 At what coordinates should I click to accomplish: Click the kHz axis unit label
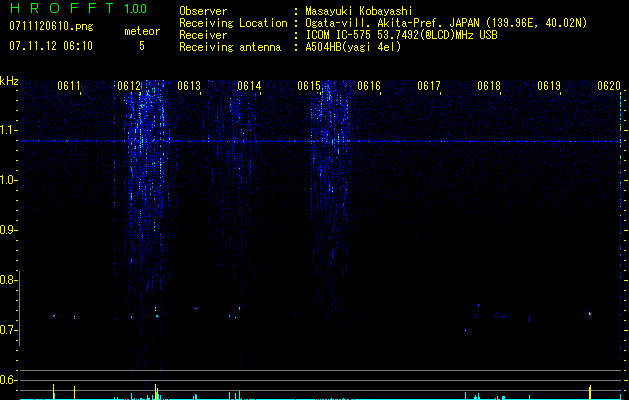coord(9,81)
